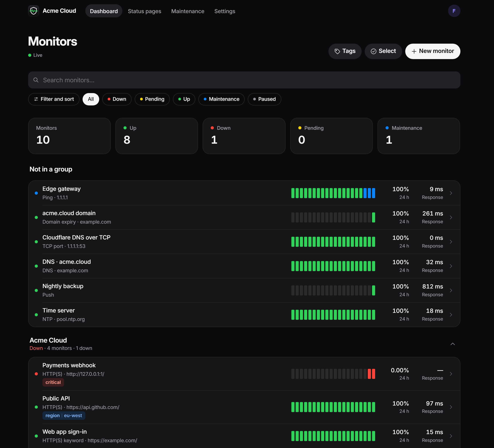Screen dimensions: 494x448
Task: Open Edge gateway row chevron
Action: click(x=451, y=193)
